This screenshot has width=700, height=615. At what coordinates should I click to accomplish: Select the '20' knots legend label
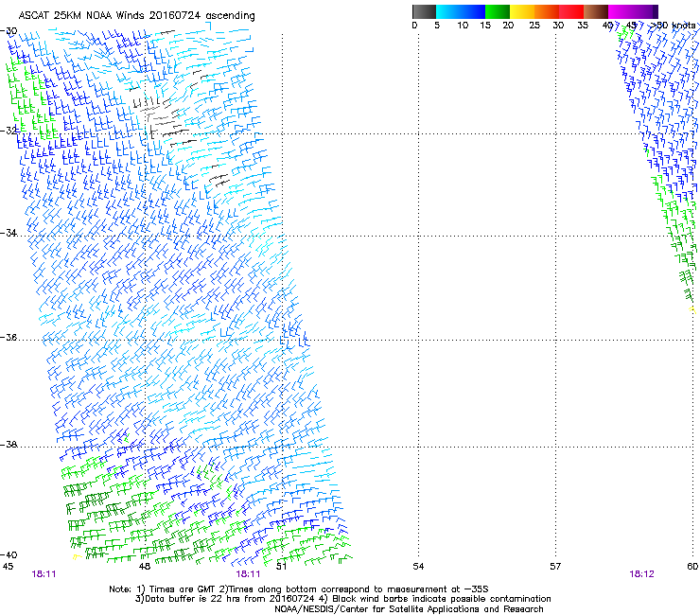pyautogui.click(x=508, y=26)
